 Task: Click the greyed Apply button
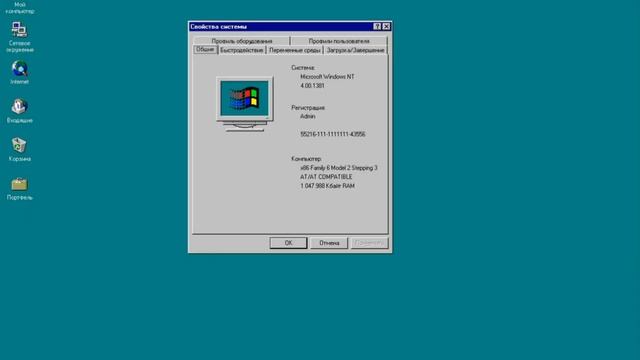(369, 243)
